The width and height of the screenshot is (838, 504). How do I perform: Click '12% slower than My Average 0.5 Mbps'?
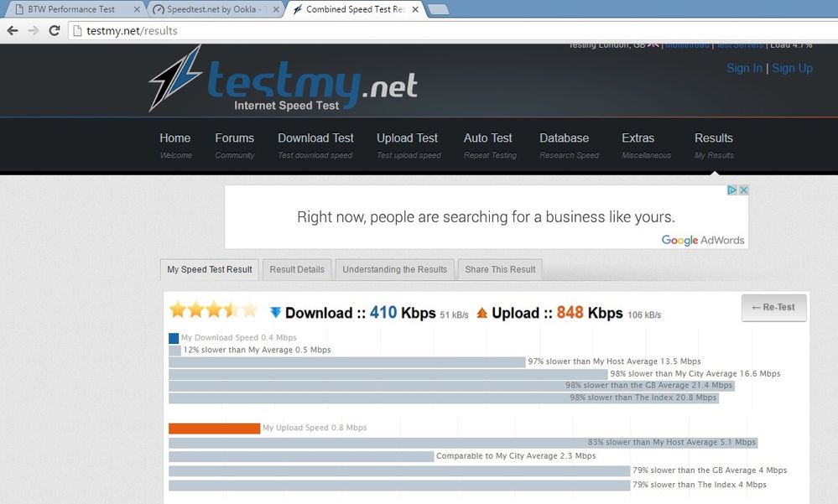click(x=257, y=350)
